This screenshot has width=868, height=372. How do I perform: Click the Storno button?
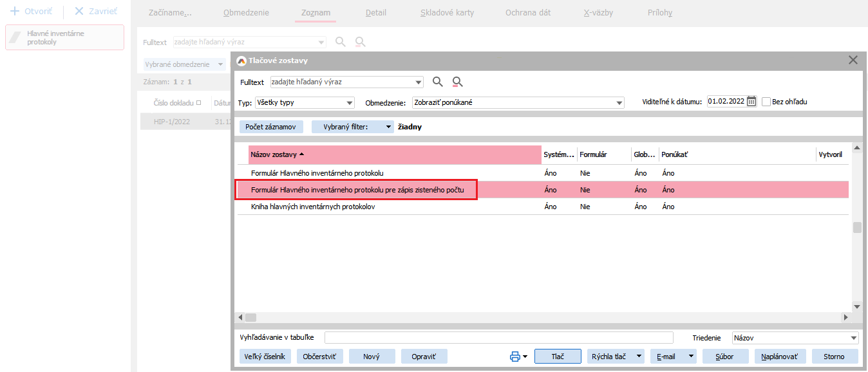tap(833, 357)
